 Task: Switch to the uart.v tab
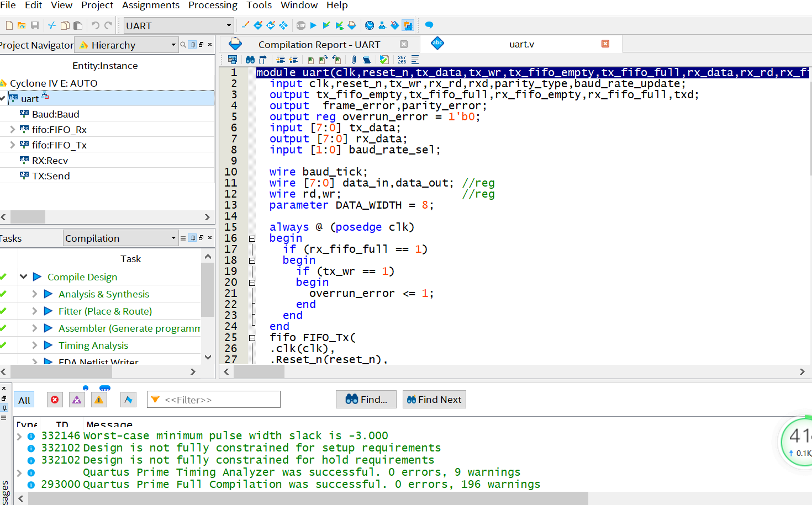click(521, 44)
